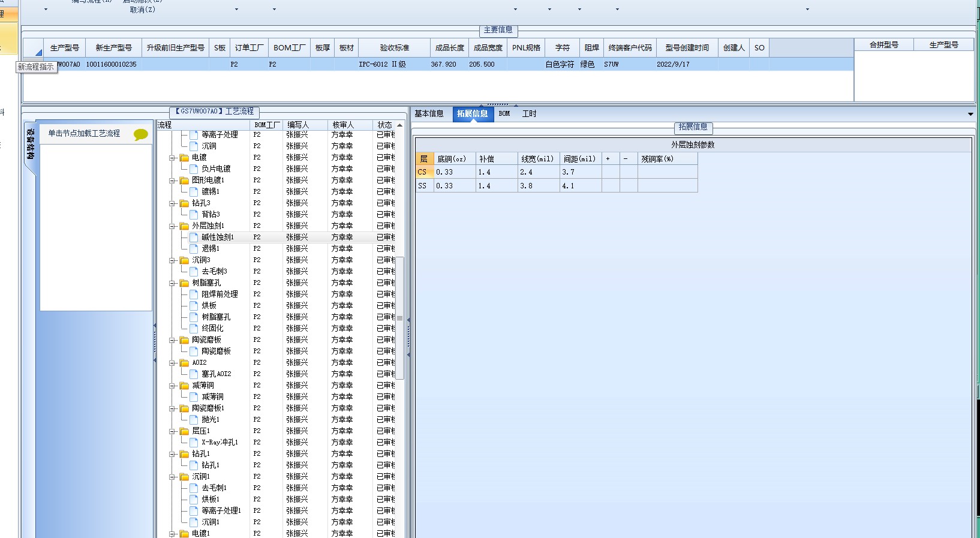Click the document icon of 负片电镀
This screenshot has width=980, height=538.
pos(194,169)
